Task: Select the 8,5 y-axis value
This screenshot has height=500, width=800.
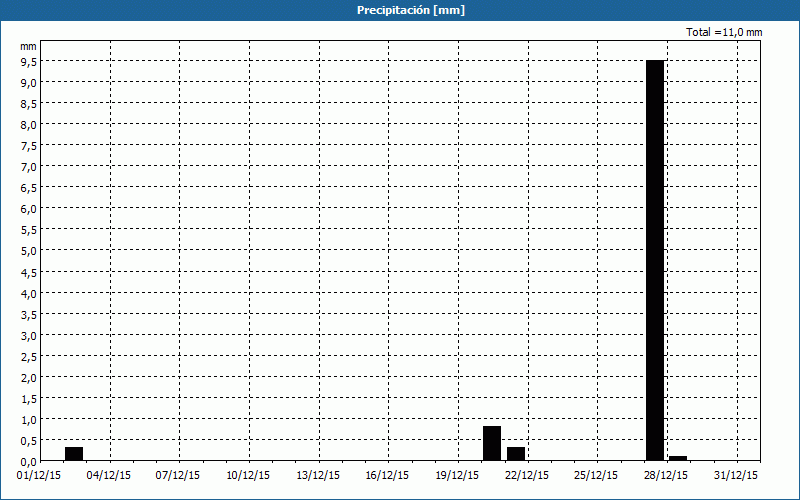Action: tap(29, 104)
